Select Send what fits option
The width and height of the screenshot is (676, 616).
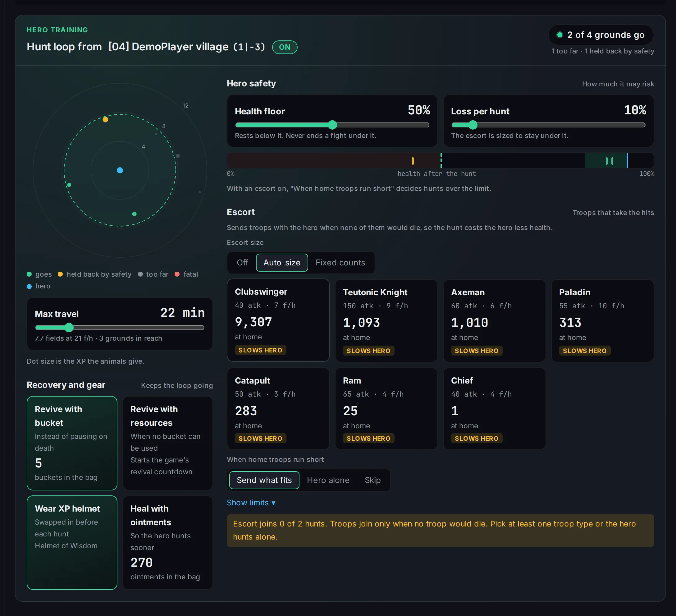point(264,480)
